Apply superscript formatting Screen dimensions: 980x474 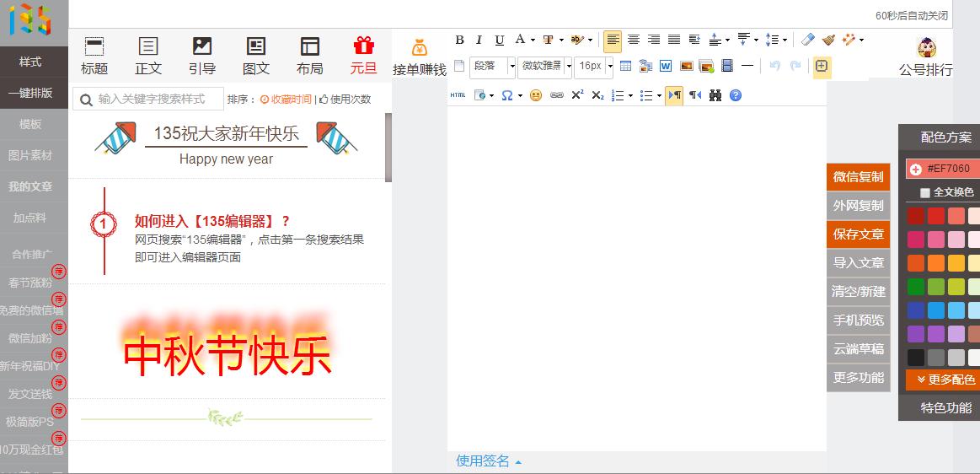577,95
